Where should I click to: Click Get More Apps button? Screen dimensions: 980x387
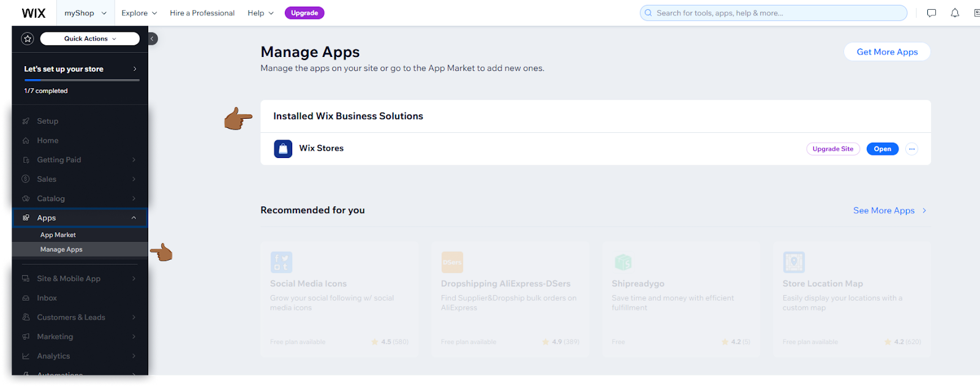887,52
